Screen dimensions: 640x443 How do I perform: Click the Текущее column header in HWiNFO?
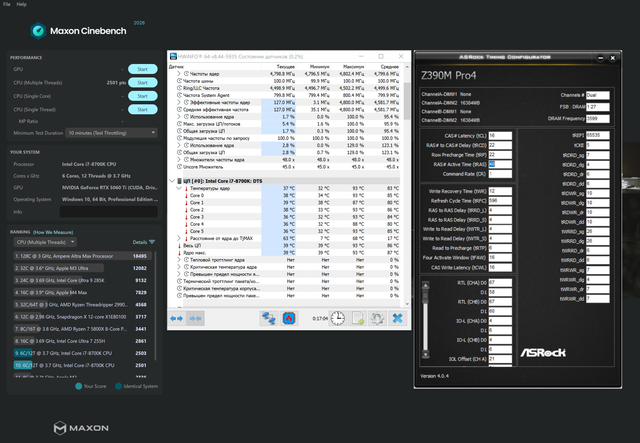coord(285,67)
